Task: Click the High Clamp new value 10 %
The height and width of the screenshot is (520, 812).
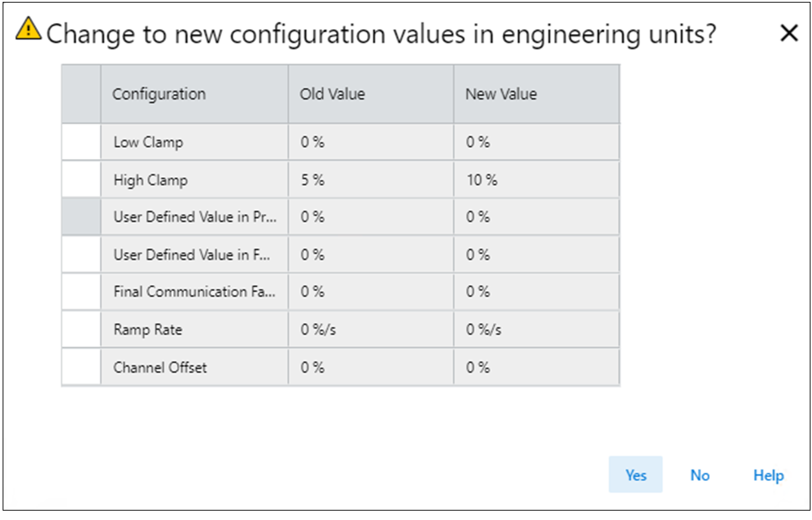Action: click(x=482, y=180)
